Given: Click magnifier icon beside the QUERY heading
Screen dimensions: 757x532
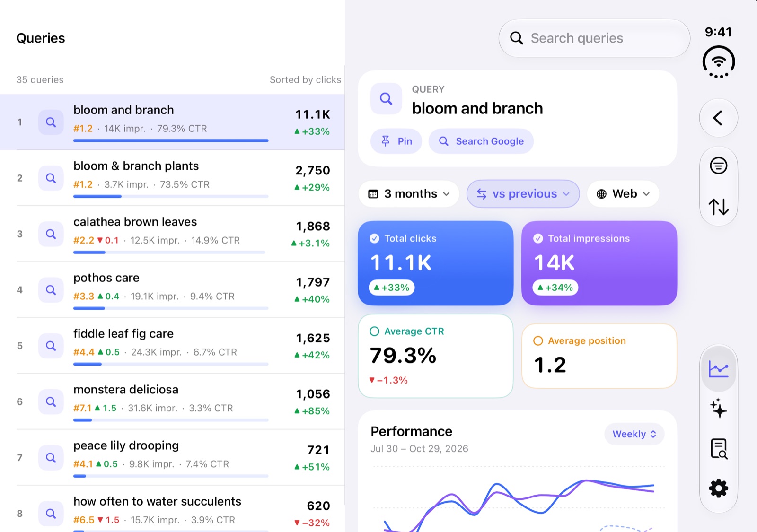Looking at the screenshot, I should click(x=386, y=99).
